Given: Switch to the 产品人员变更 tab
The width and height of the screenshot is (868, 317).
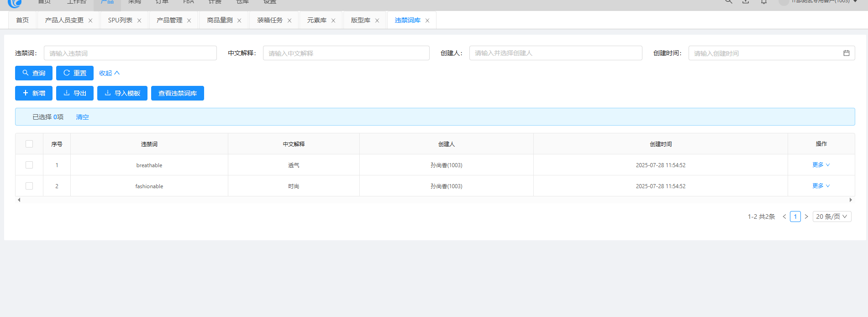Looking at the screenshot, I should (x=64, y=20).
